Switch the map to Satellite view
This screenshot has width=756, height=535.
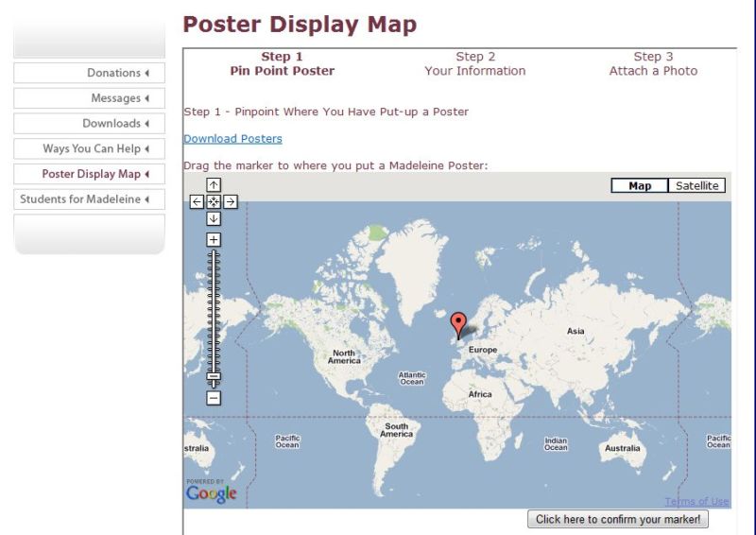coord(697,186)
